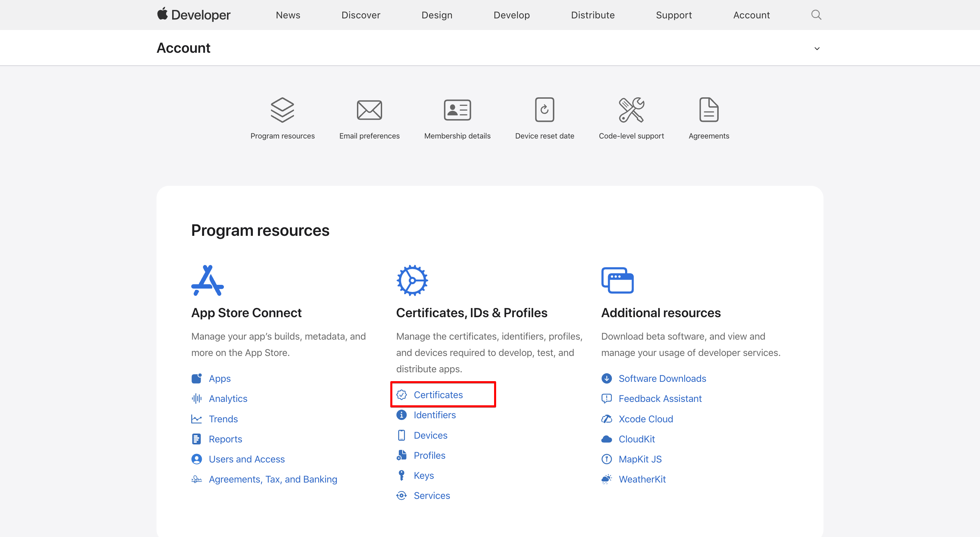The image size is (980, 537).
Task: Click the Agreements document icon
Action: point(708,110)
